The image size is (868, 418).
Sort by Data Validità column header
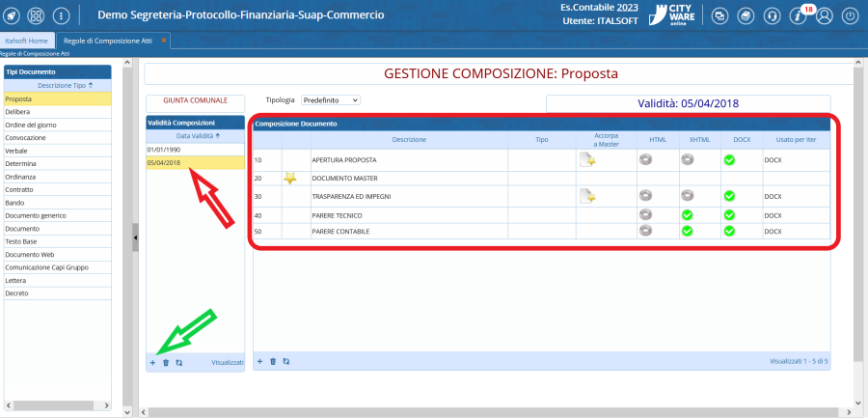click(x=197, y=136)
